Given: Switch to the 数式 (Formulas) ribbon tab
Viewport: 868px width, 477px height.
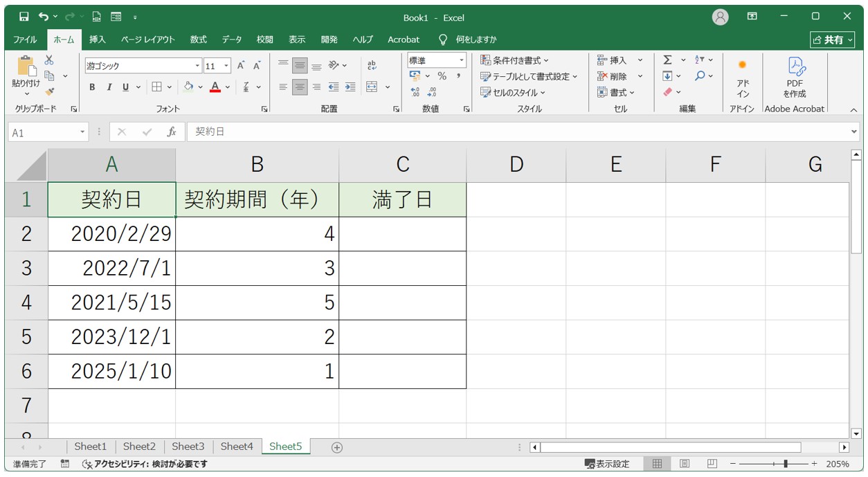Looking at the screenshot, I should tap(199, 39).
